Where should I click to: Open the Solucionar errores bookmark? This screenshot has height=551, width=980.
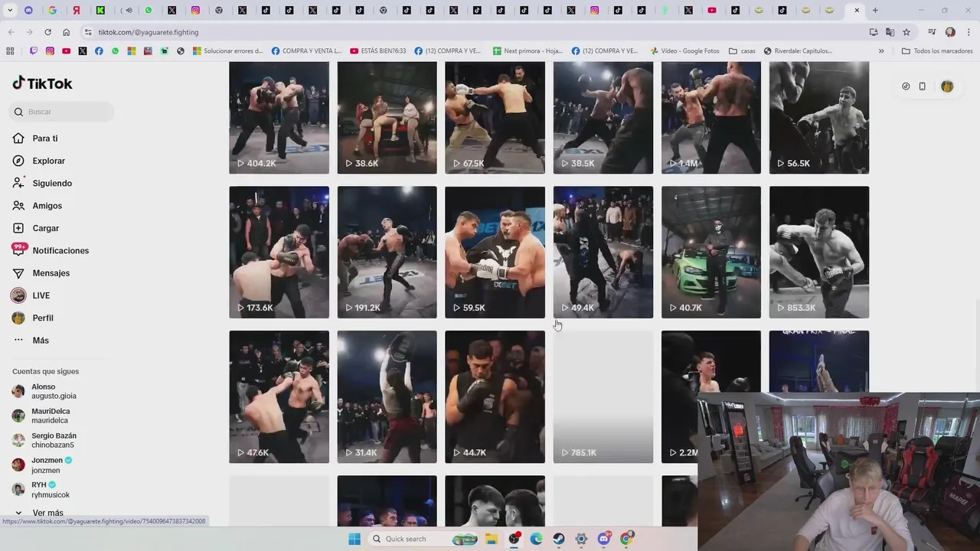228,51
